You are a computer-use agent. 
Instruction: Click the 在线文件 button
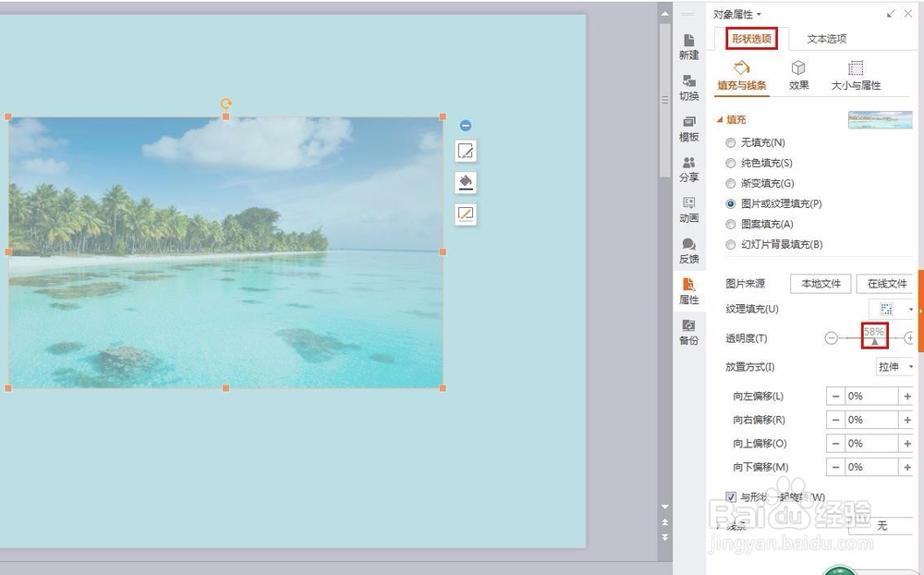[x=885, y=284]
